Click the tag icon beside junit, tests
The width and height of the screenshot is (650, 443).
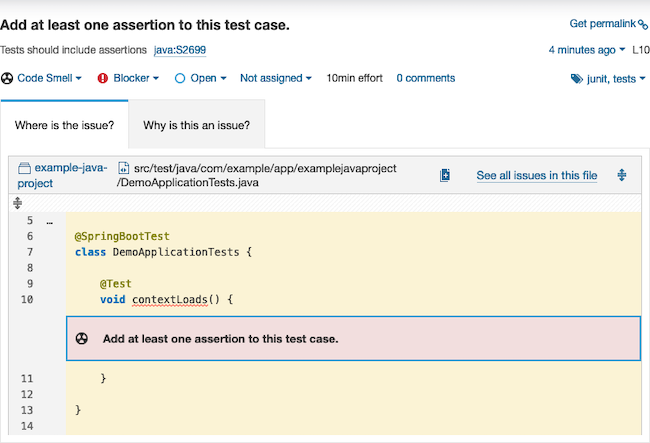(x=576, y=79)
